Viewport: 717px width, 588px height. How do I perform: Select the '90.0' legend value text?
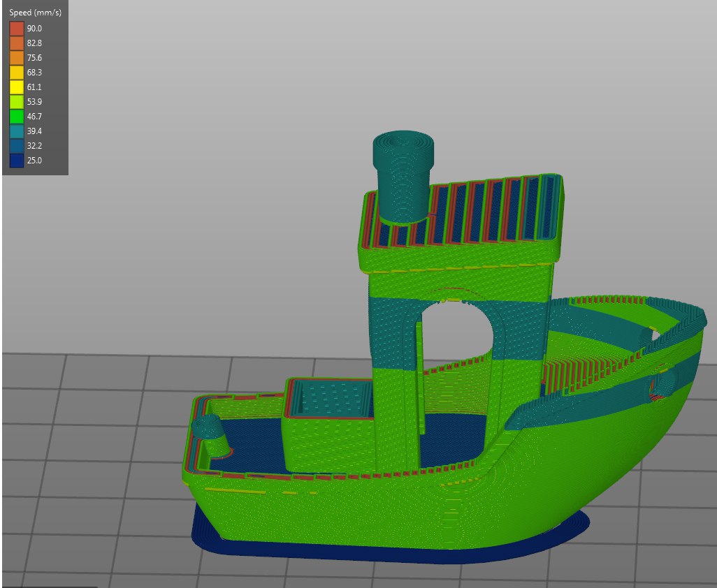click(x=34, y=29)
